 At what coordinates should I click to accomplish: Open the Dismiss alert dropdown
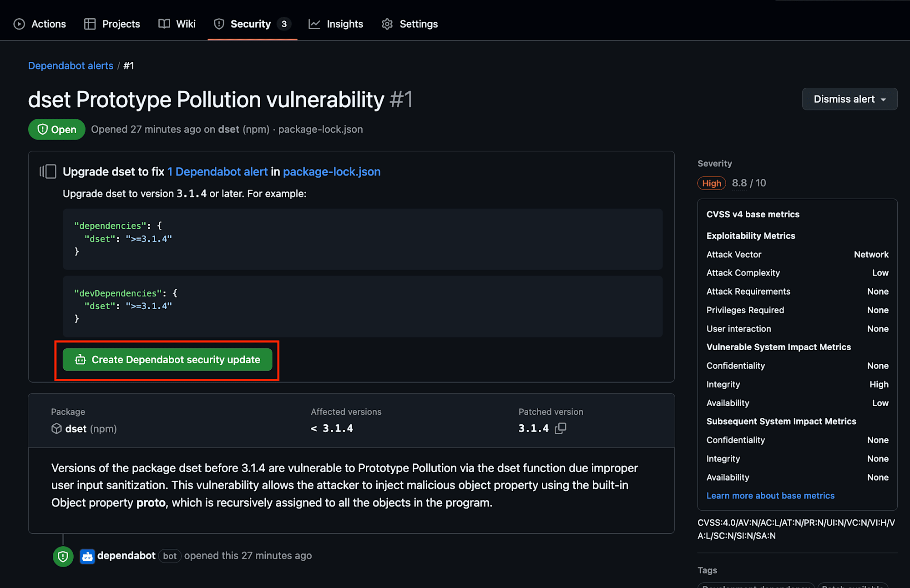(x=849, y=99)
